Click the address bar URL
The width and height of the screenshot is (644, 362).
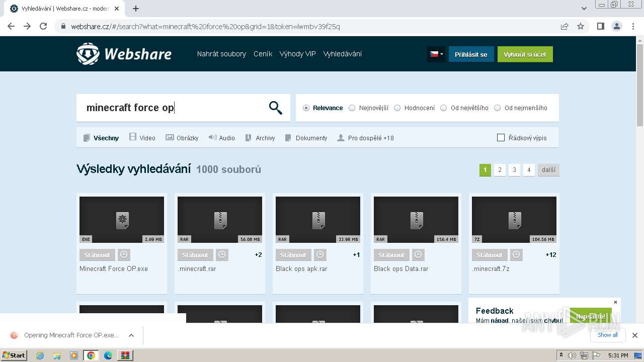point(205,27)
